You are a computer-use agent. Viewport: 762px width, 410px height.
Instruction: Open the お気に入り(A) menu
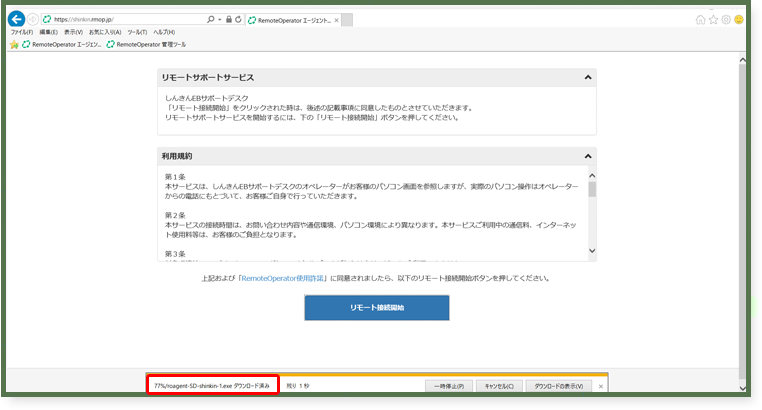click(103, 32)
